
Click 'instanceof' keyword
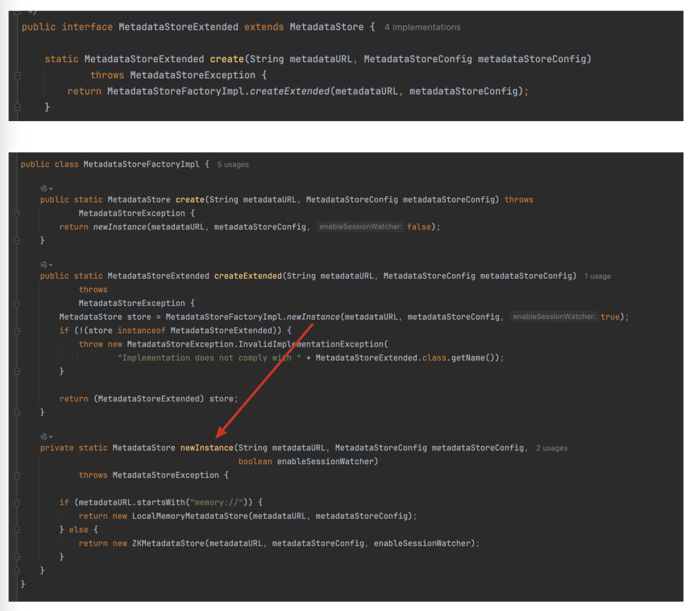pyautogui.click(x=141, y=330)
